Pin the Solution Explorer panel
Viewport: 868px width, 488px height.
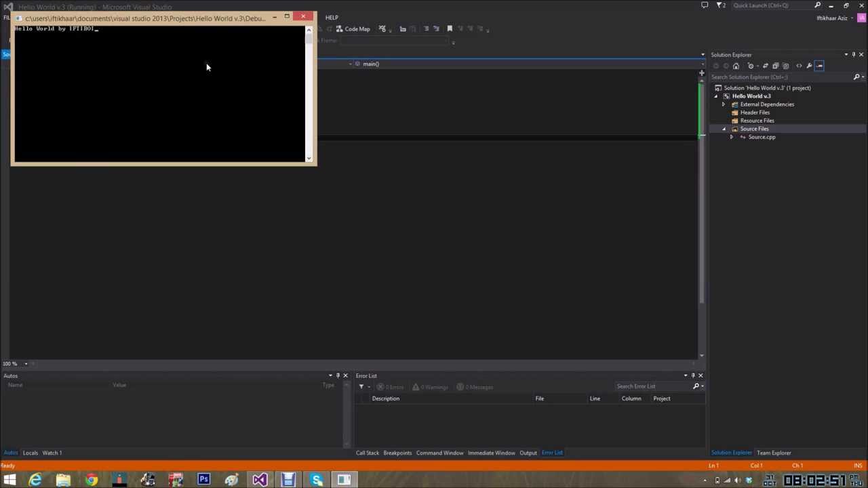(x=854, y=54)
